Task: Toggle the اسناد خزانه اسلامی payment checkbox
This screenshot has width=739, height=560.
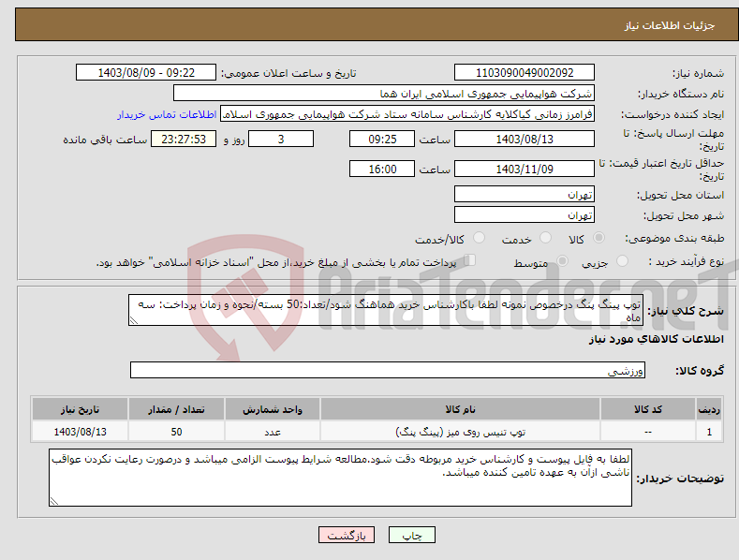Action: tap(470, 260)
